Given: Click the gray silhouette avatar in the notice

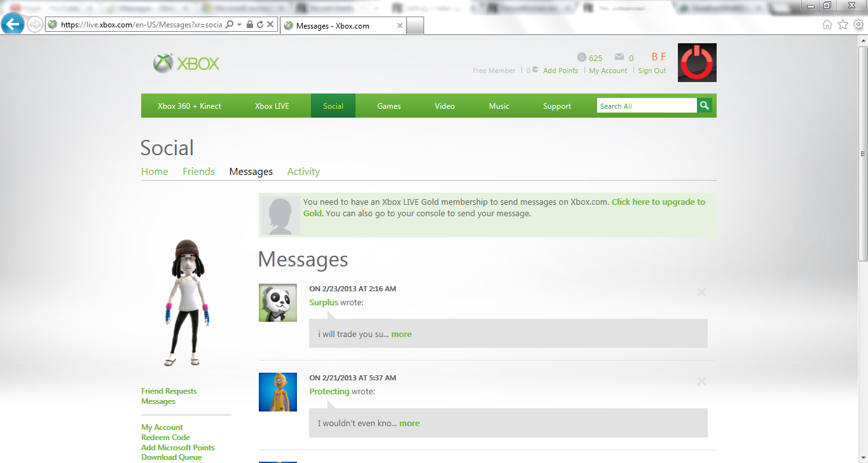Looking at the screenshot, I should (x=280, y=216).
